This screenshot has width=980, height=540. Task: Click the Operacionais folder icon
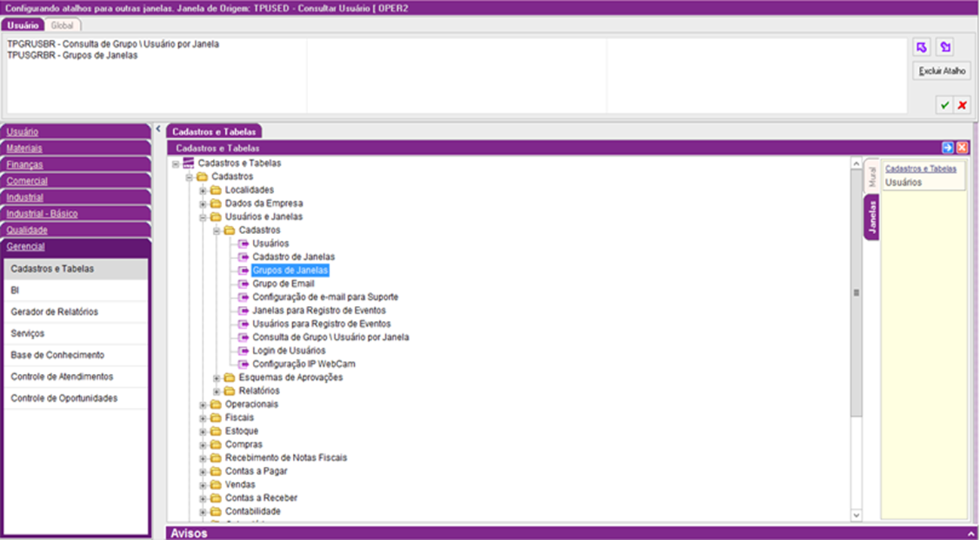tap(216, 404)
